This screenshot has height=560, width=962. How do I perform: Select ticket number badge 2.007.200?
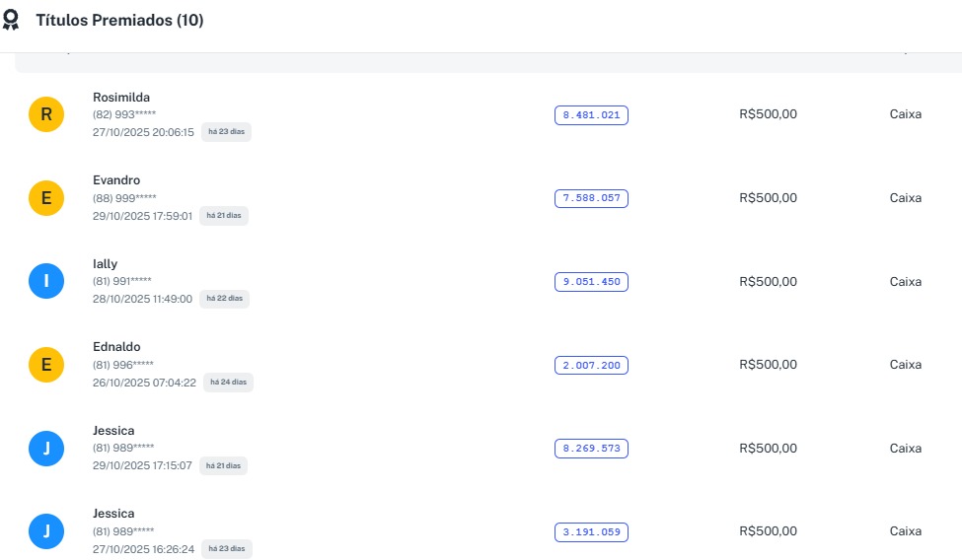tap(591, 366)
